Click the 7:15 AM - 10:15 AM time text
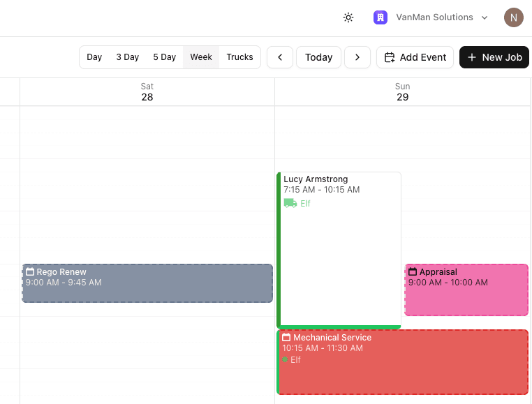Image resolution: width=532 pixels, height=404 pixels. [x=322, y=190]
